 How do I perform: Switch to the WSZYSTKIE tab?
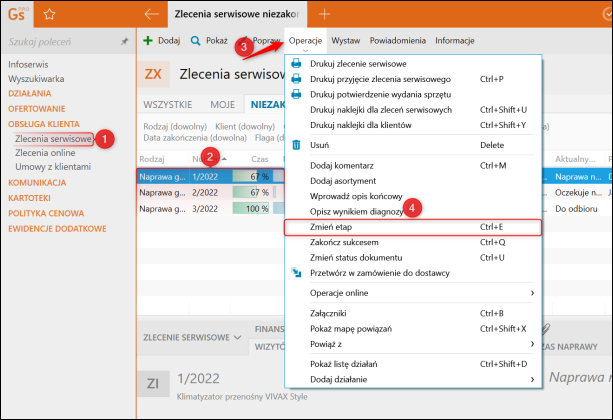[168, 105]
